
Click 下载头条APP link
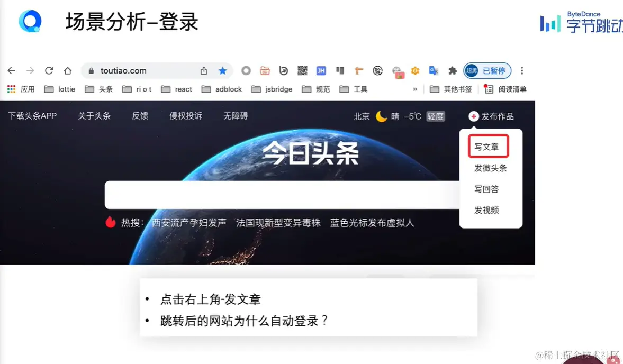click(x=33, y=116)
